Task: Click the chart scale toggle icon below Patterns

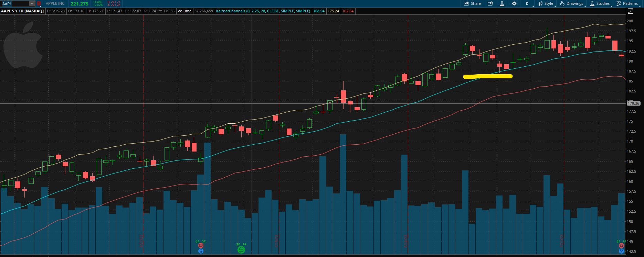Action: [631, 11]
